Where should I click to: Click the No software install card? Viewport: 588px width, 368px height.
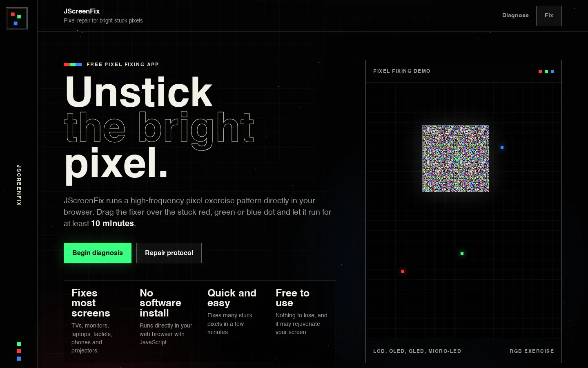click(166, 322)
